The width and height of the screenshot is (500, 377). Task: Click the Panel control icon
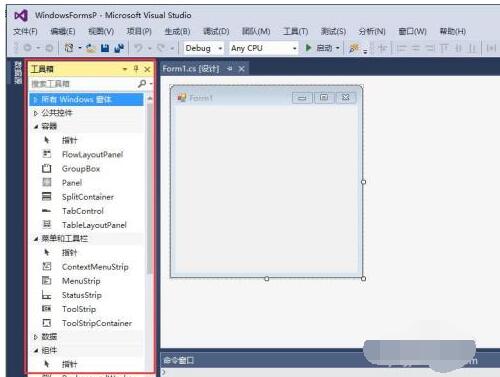(x=47, y=183)
